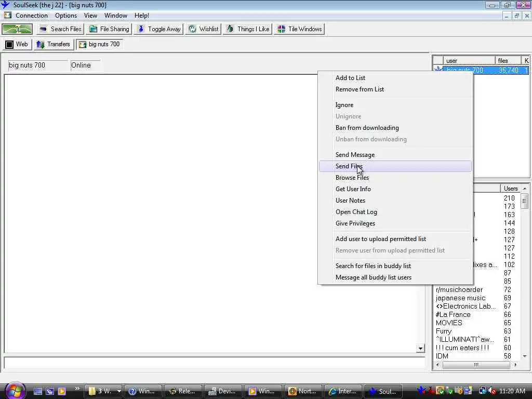Click the green connection logo button
Image resolution: width=532 pixels, height=399 pixels.
click(17, 29)
